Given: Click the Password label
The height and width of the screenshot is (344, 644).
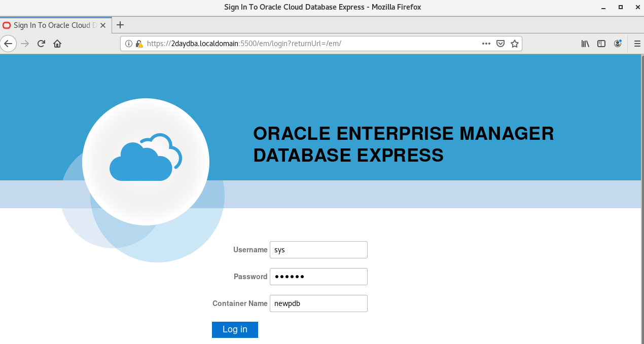Looking at the screenshot, I should (x=251, y=277).
